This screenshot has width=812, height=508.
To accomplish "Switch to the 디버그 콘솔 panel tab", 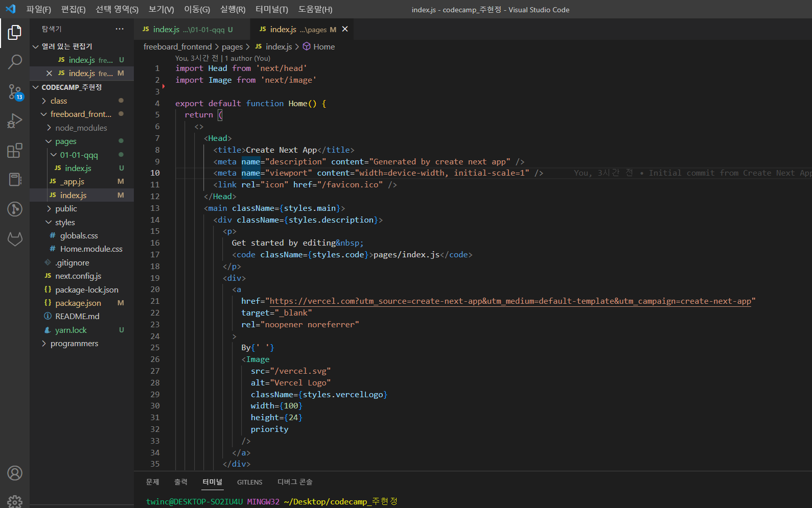I will [295, 482].
